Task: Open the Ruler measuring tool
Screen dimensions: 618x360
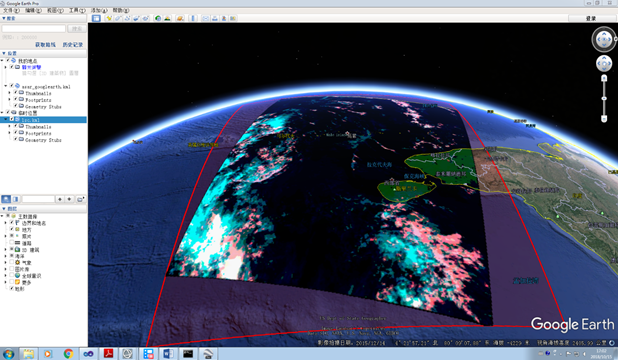Action: pyautogui.click(x=193, y=18)
